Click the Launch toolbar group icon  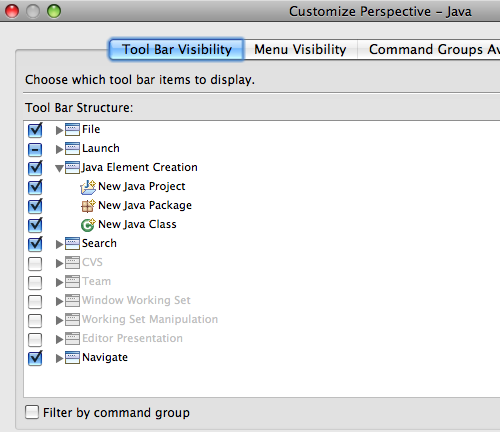[72, 149]
